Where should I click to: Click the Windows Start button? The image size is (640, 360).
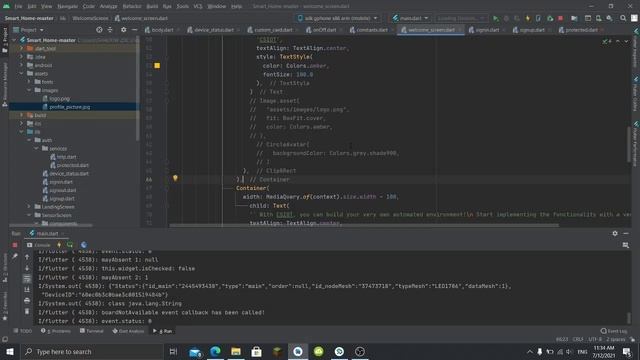(x=10, y=351)
